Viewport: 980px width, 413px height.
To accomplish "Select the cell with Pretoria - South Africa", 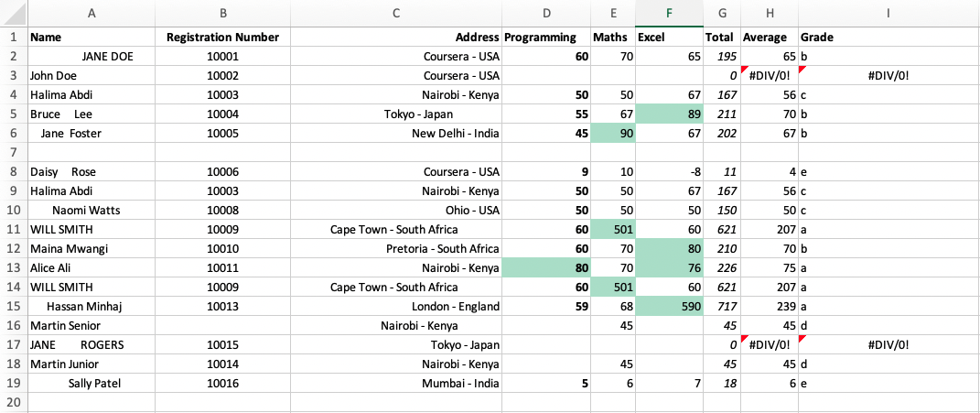I will coord(395,249).
